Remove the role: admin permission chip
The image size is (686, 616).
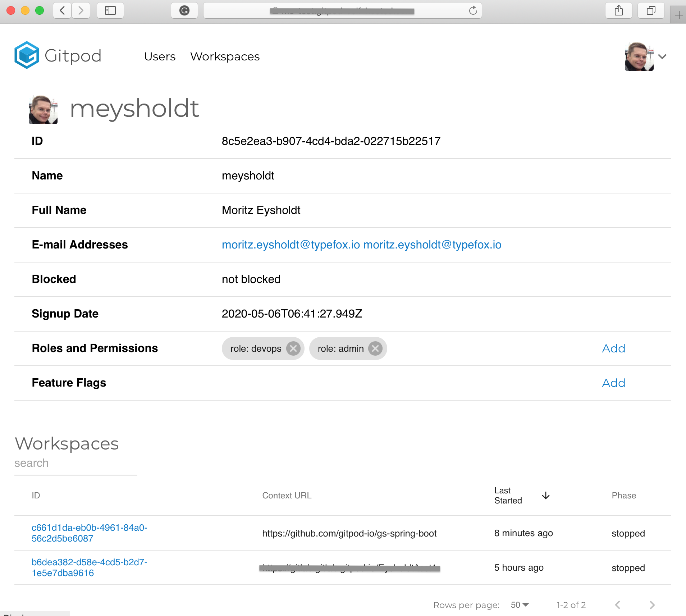(376, 348)
